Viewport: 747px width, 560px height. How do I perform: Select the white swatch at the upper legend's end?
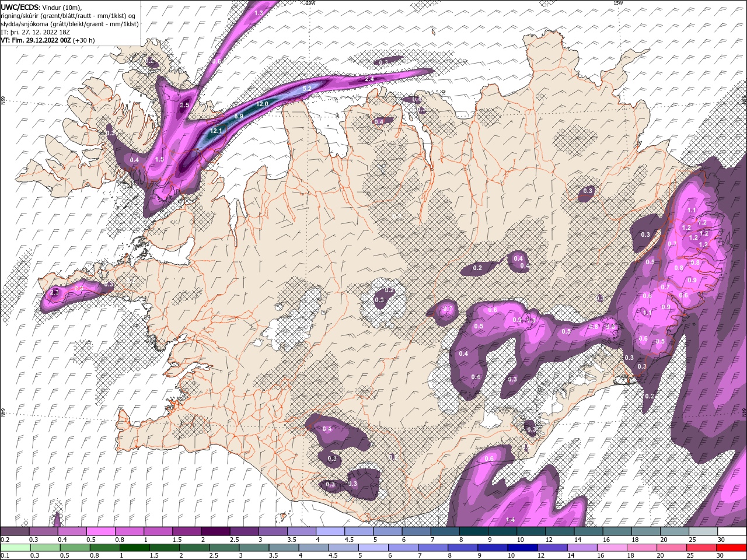coord(732,531)
